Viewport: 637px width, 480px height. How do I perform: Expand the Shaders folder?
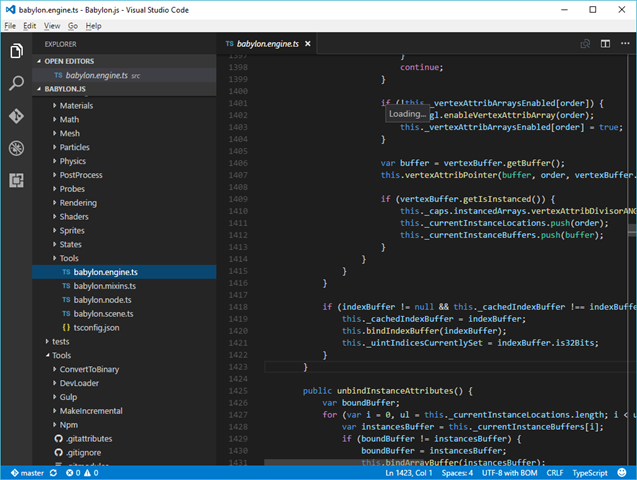[x=124, y=216]
